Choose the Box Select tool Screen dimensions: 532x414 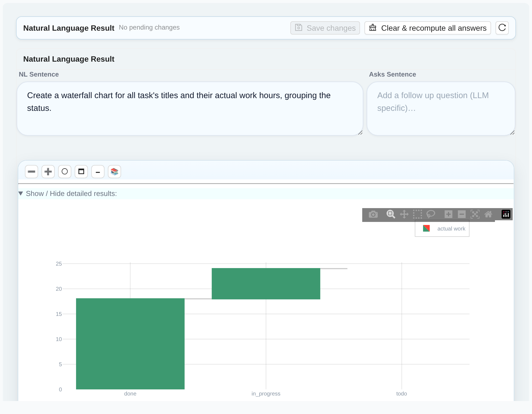(418, 214)
